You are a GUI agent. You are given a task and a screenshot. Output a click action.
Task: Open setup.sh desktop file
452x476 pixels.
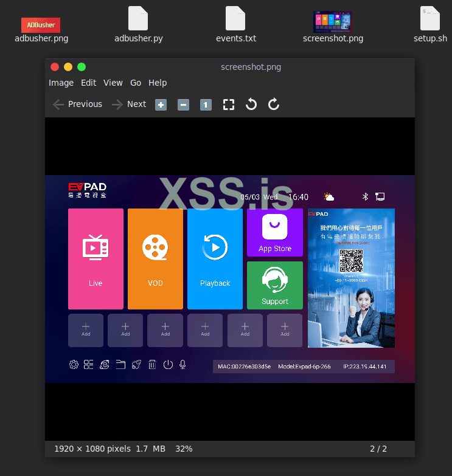click(x=430, y=25)
